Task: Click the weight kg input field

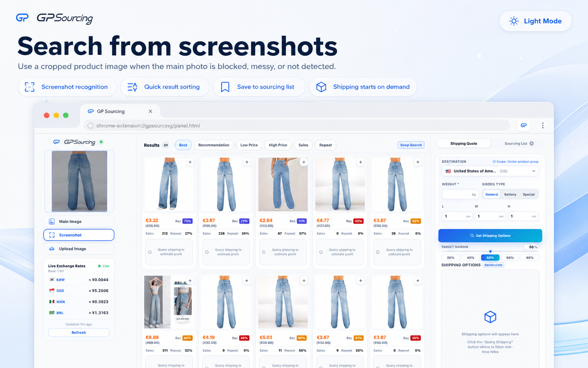Action: tap(460, 194)
